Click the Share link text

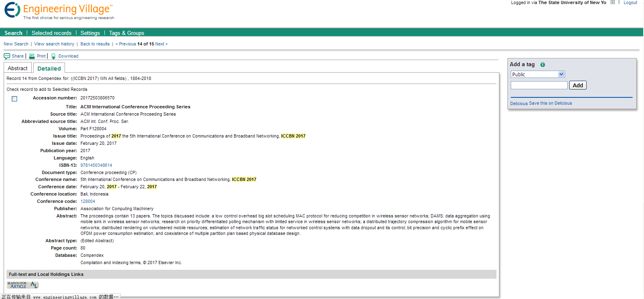[x=17, y=56]
